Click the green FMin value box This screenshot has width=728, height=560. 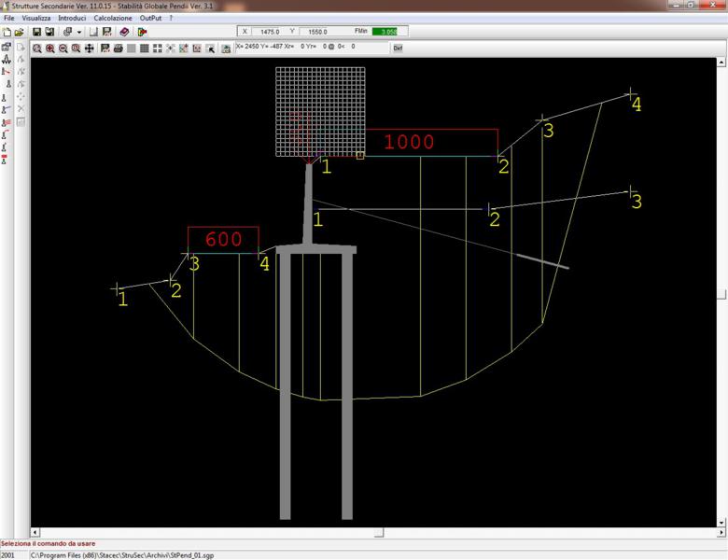pyautogui.click(x=385, y=32)
